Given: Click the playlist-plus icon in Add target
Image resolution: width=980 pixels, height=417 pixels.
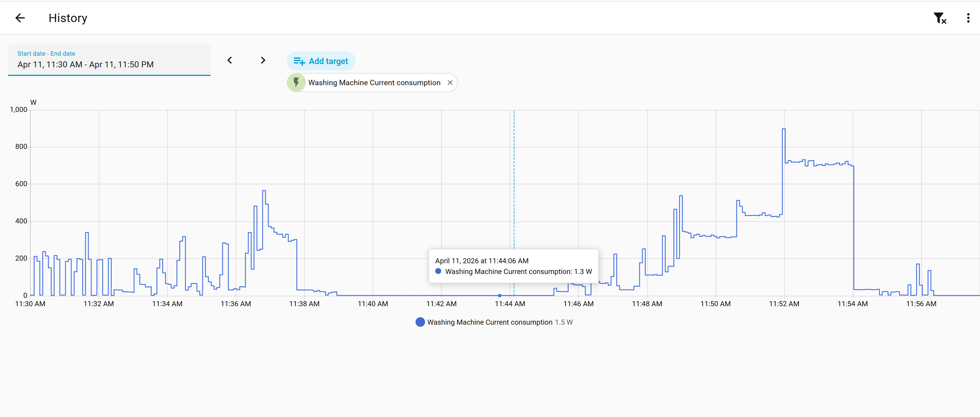Looking at the screenshot, I should coord(299,61).
